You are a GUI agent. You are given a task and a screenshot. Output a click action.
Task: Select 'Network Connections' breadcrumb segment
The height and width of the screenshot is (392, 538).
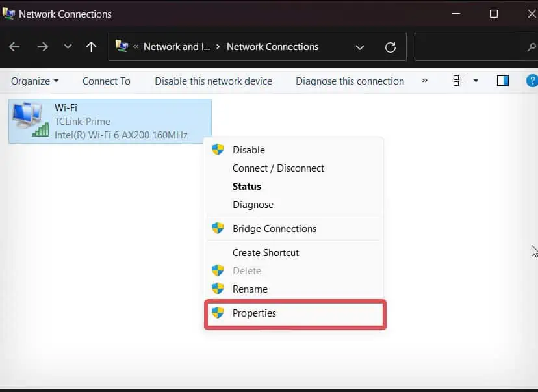pyautogui.click(x=272, y=47)
